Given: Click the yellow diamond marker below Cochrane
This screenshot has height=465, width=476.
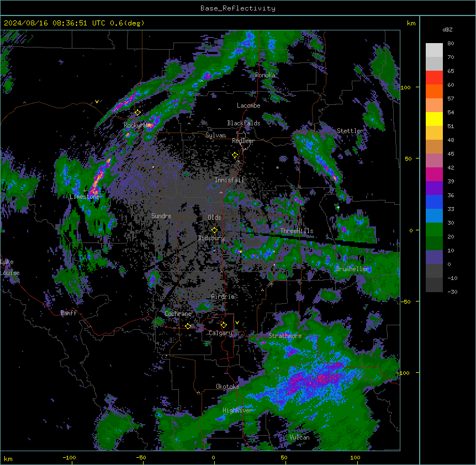Looking at the screenshot, I should 188,326.
